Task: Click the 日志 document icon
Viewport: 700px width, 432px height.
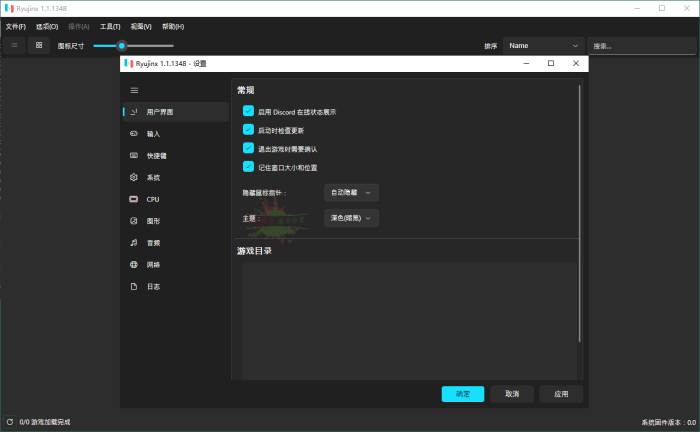Action: 133,287
